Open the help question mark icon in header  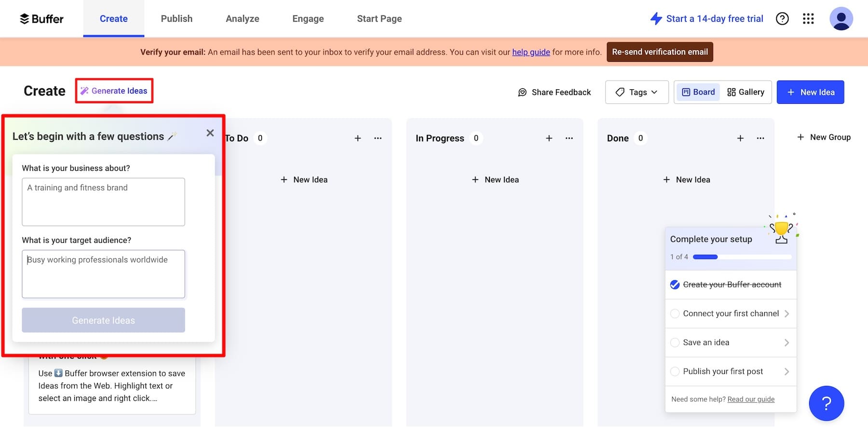(x=782, y=19)
